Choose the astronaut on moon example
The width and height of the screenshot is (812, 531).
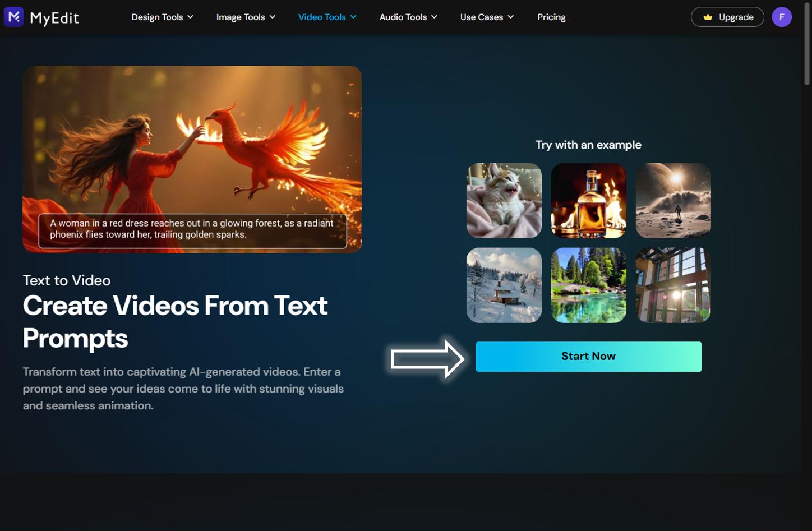point(673,200)
